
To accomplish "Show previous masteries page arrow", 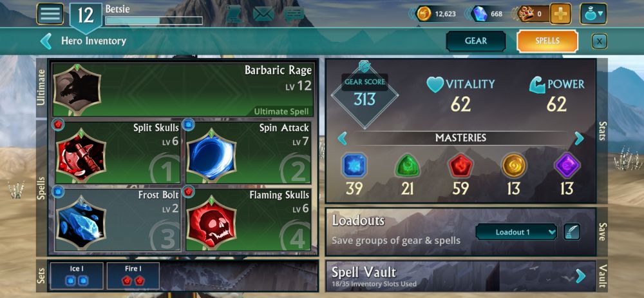I will click(342, 138).
